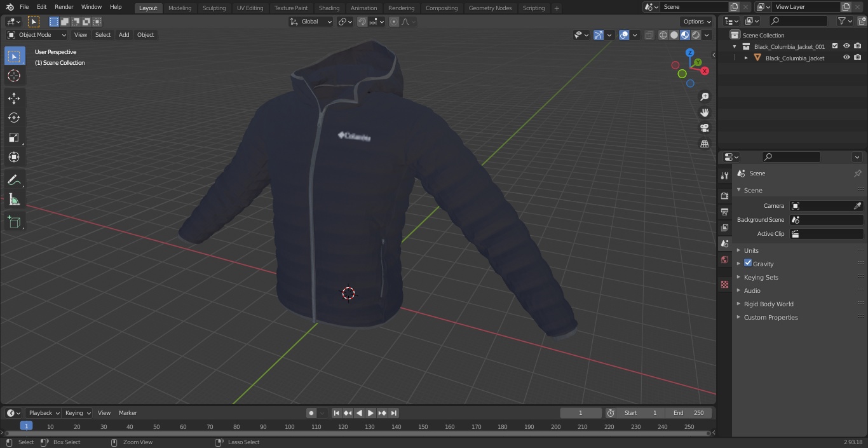Viewport: 868px width, 448px height.
Task: Click the End frame field 250
Action: coord(689,413)
